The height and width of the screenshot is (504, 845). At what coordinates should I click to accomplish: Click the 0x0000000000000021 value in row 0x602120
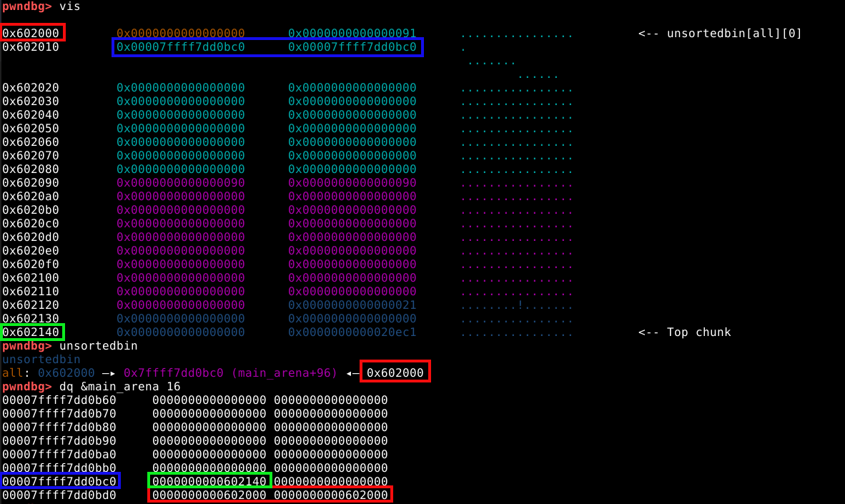[352, 305]
